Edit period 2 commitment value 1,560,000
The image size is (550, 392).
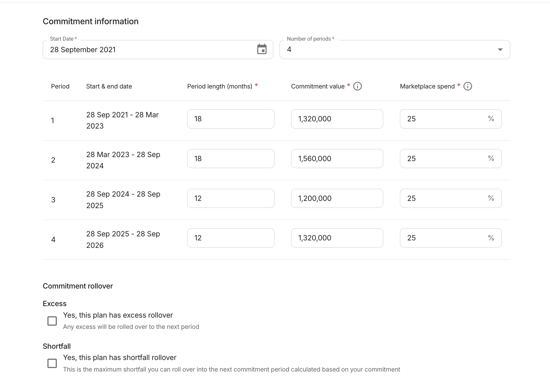[337, 159]
